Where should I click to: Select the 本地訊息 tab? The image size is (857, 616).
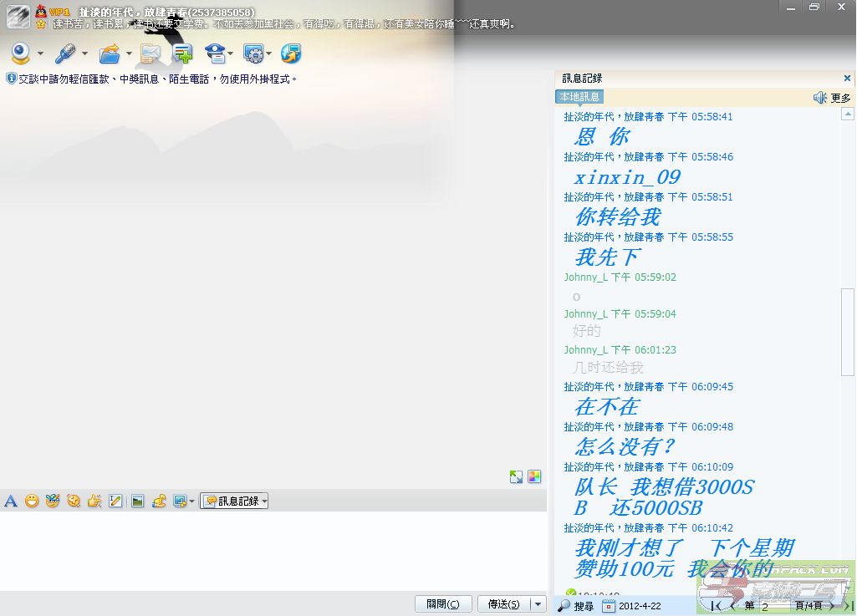click(579, 97)
